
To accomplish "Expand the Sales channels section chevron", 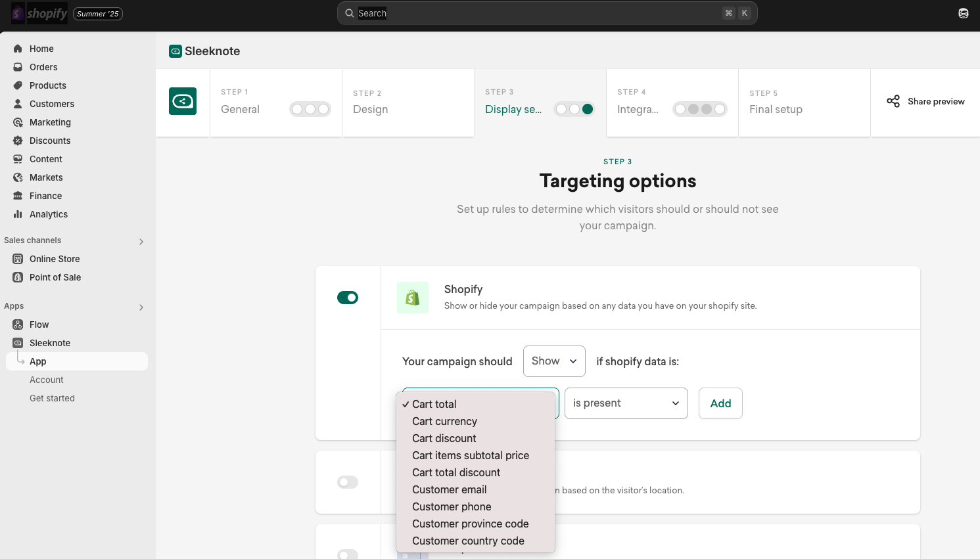I will [141, 242].
